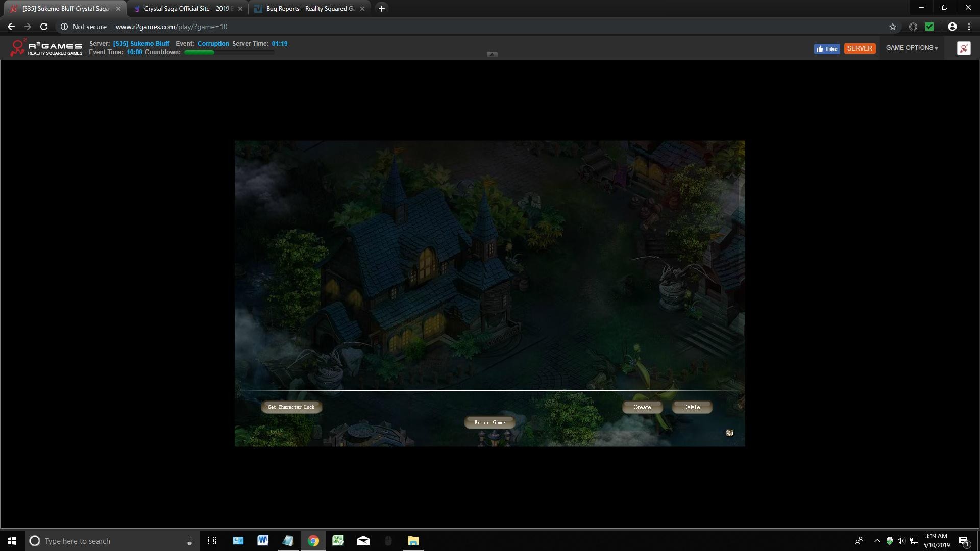Bookmark page with the star icon
This screenshot has height=551, width=980.
[892, 27]
